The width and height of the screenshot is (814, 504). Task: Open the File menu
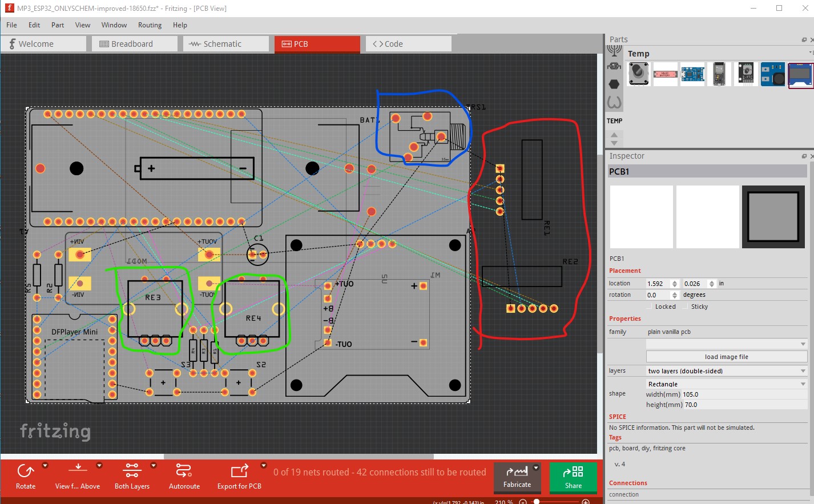coord(11,25)
